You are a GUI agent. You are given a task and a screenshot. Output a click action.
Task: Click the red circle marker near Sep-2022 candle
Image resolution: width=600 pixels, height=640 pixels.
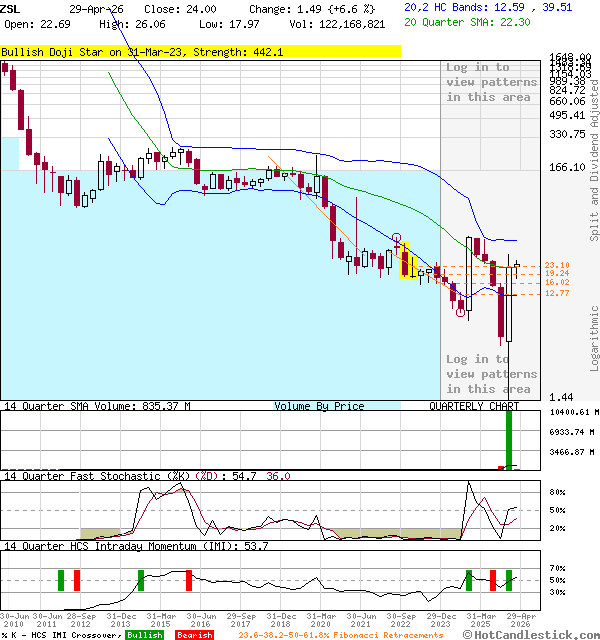pos(397,239)
